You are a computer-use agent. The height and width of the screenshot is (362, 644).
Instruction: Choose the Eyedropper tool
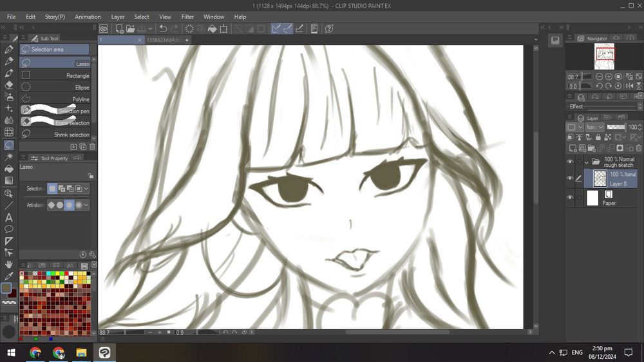[9, 276]
